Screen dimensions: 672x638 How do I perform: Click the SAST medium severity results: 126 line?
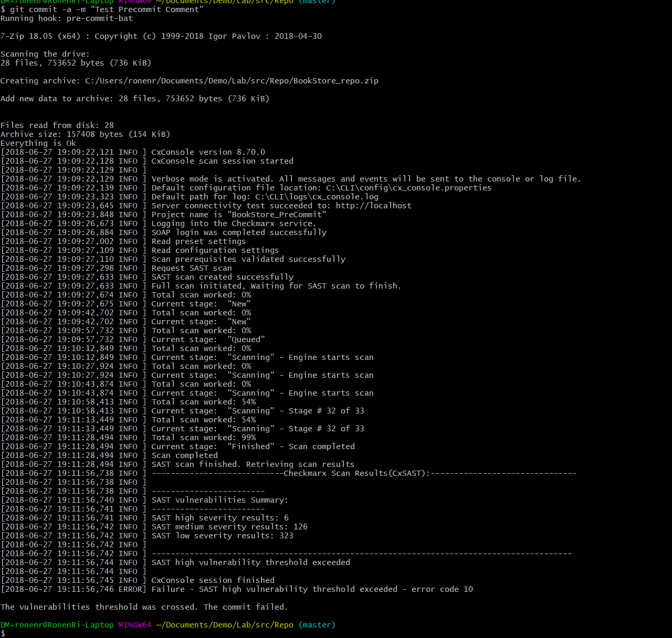229,527
